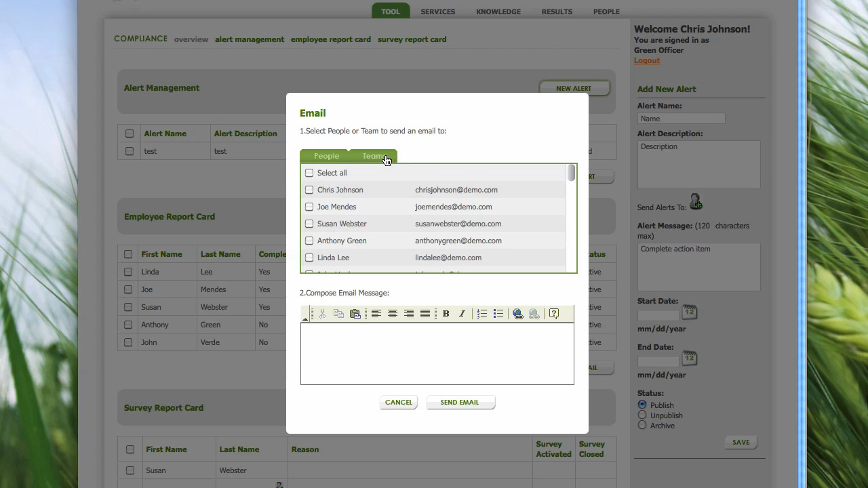This screenshot has width=868, height=488.
Task: Click the Start Date input field
Action: 658,315
